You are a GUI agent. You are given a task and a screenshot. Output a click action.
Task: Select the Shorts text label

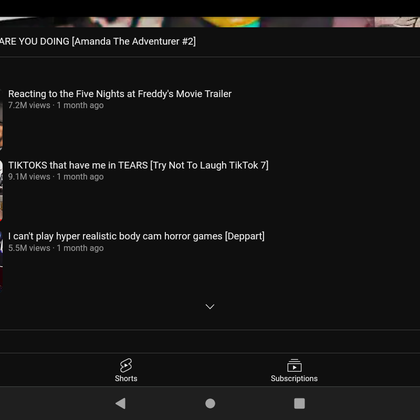click(x=126, y=378)
